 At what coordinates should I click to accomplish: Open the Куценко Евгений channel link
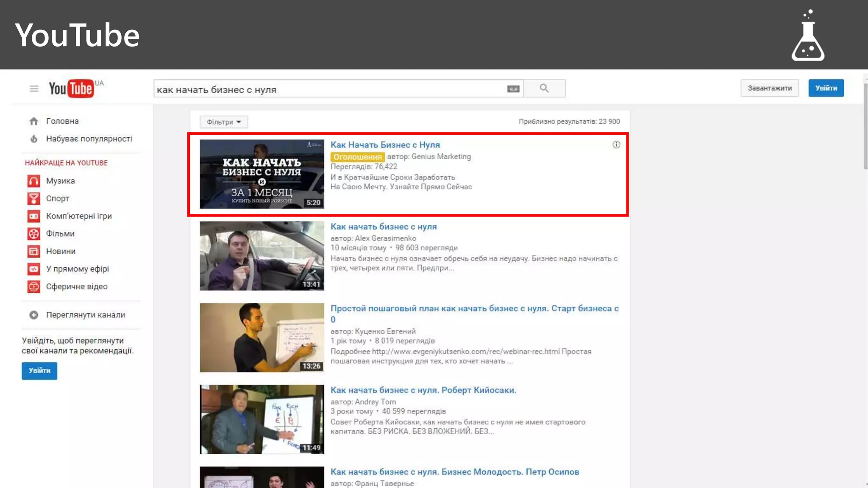tap(385, 331)
